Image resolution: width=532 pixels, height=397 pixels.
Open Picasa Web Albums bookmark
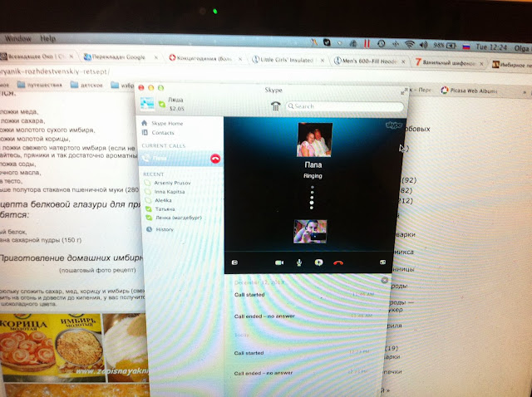pyautogui.click(x=469, y=91)
